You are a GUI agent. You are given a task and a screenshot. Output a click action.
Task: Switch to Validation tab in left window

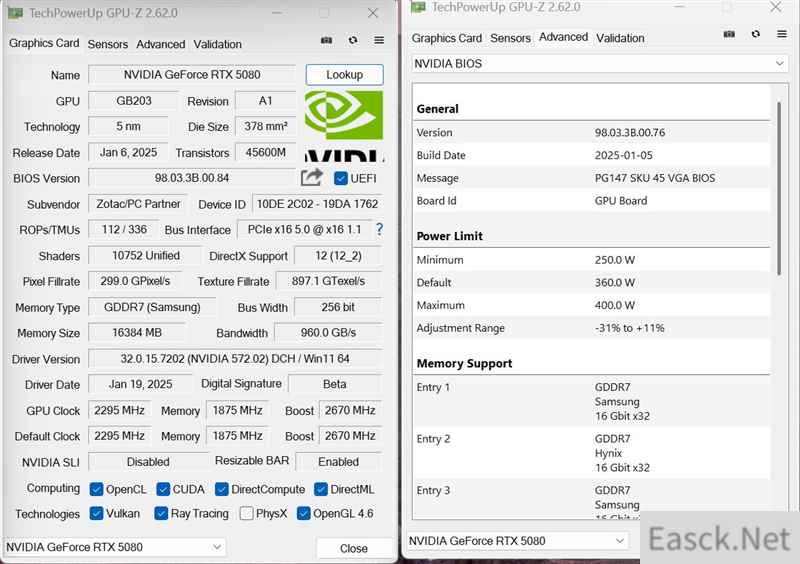pyautogui.click(x=217, y=44)
